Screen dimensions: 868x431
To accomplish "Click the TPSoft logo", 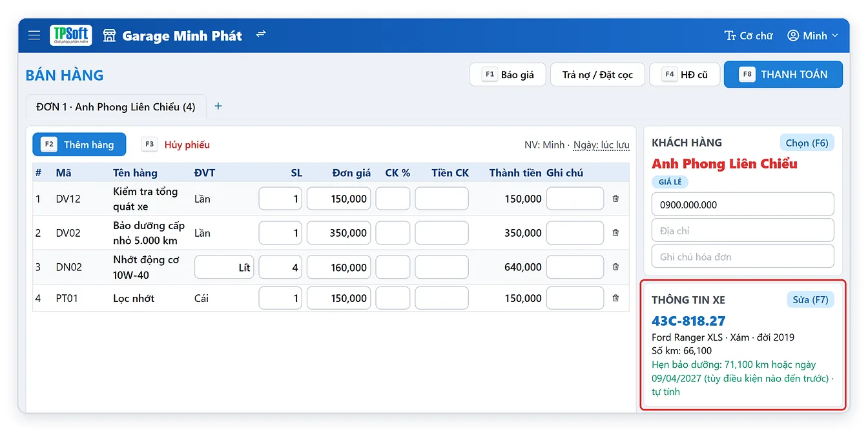I will (71, 35).
